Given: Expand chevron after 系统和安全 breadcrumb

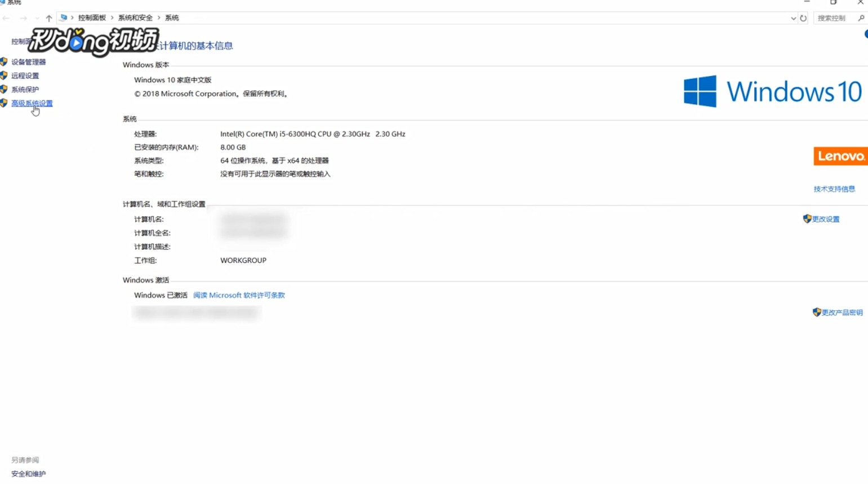Looking at the screenshot, I should [x=159, y=18].
